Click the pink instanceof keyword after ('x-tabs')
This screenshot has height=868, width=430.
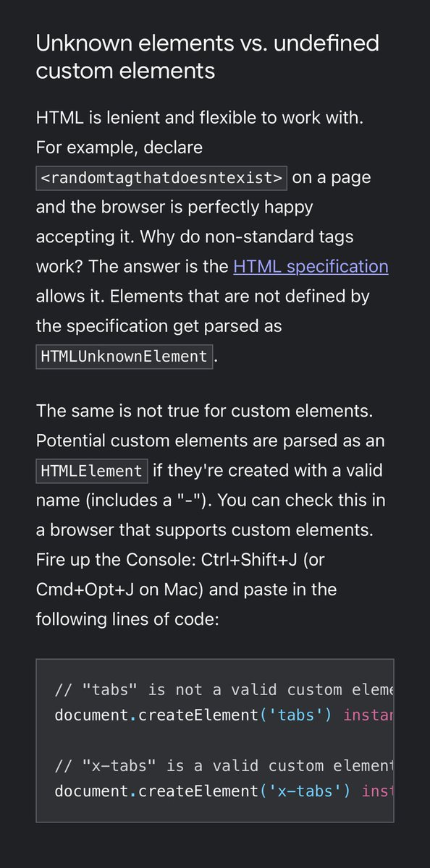tap(378, 791)
